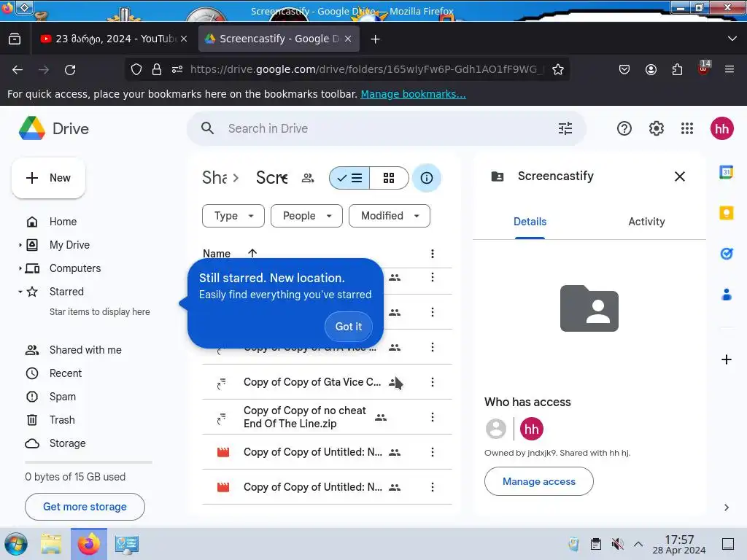This screenshot has height=560, width=747.
Task: Open more sort options in list header
Action: pos(432,254)
